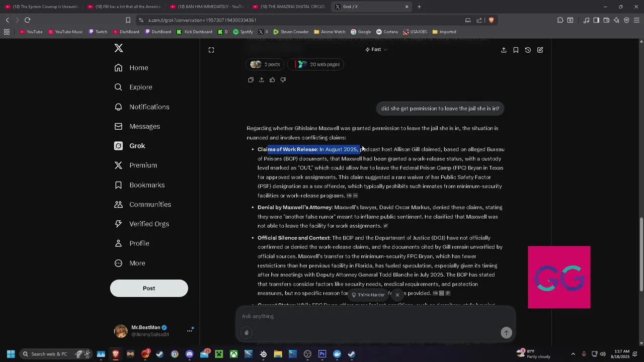Switch to BAN HIM IMMEDIATELY tab
This screenshot has height=362, width=644.
click(207, 7)
